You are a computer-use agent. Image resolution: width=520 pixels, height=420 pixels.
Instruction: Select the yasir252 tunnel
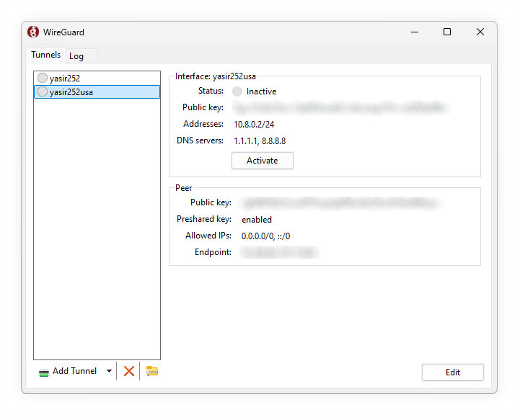click(x=97, y=79)
